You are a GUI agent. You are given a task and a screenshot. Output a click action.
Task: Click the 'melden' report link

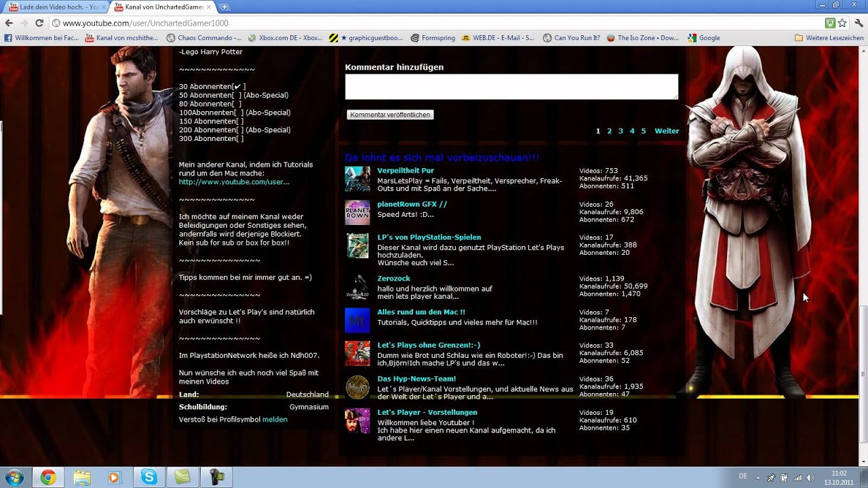point(275,420)
